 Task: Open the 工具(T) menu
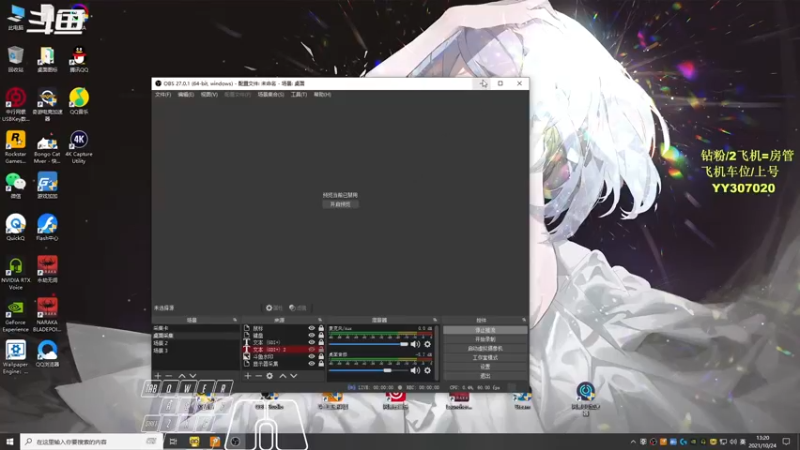coord(299,94)
